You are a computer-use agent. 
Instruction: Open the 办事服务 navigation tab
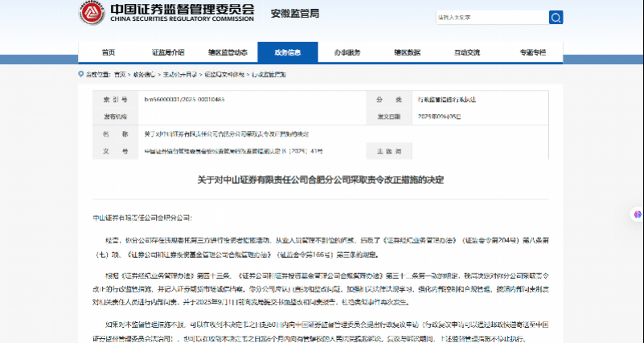pyautogui.click(x=347, y=52)
